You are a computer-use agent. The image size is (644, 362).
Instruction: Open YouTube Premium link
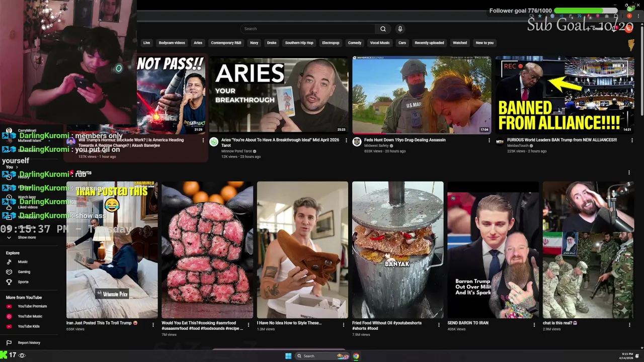[32, 306]
